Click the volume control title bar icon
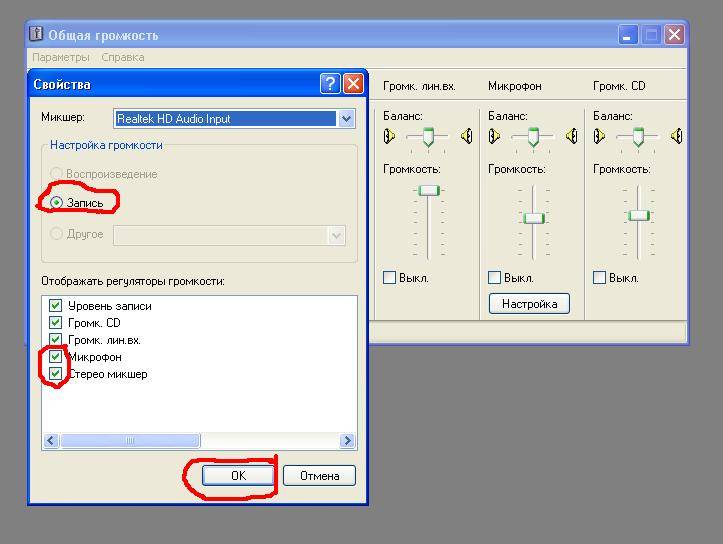Screen dimensions: 723x544 (36, 34)
